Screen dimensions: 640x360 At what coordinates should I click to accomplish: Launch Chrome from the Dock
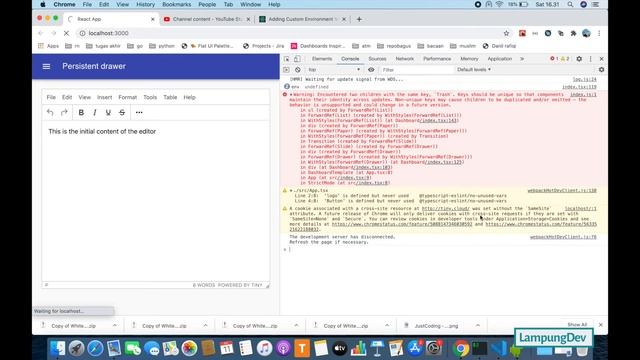(x=460, y=349)
